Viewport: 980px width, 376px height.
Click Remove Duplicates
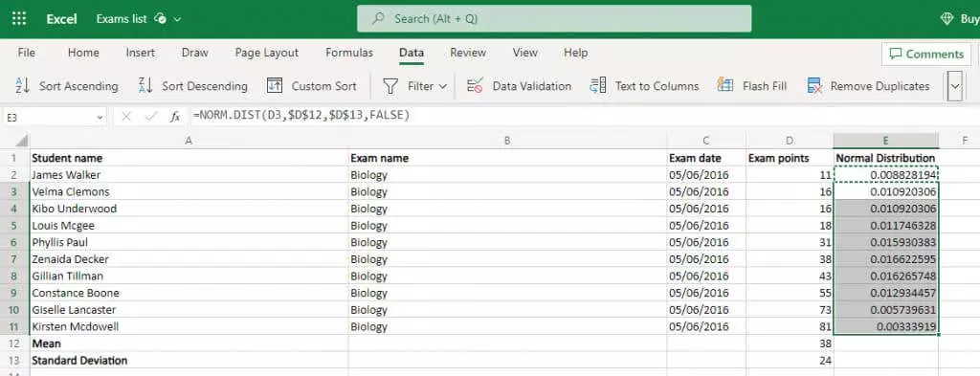tap(868, 86)
